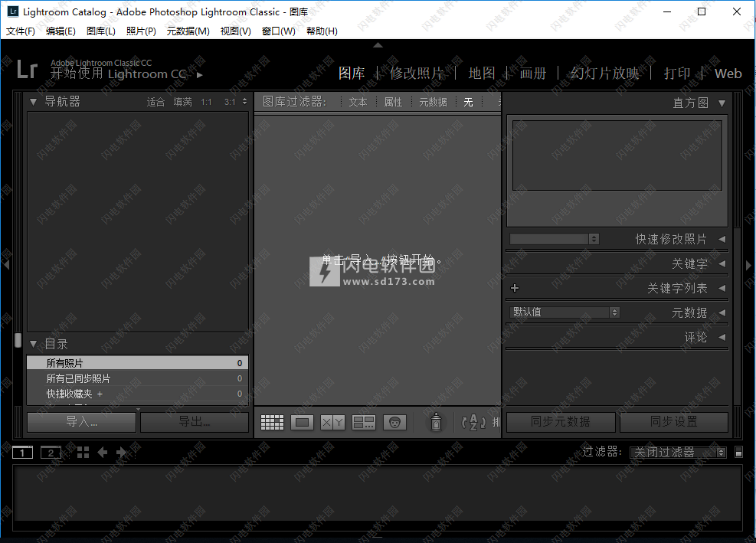Open the 默认值 metadata preset dropdown
The height and width of the screenshot is (543, 756).
(564, 312)
